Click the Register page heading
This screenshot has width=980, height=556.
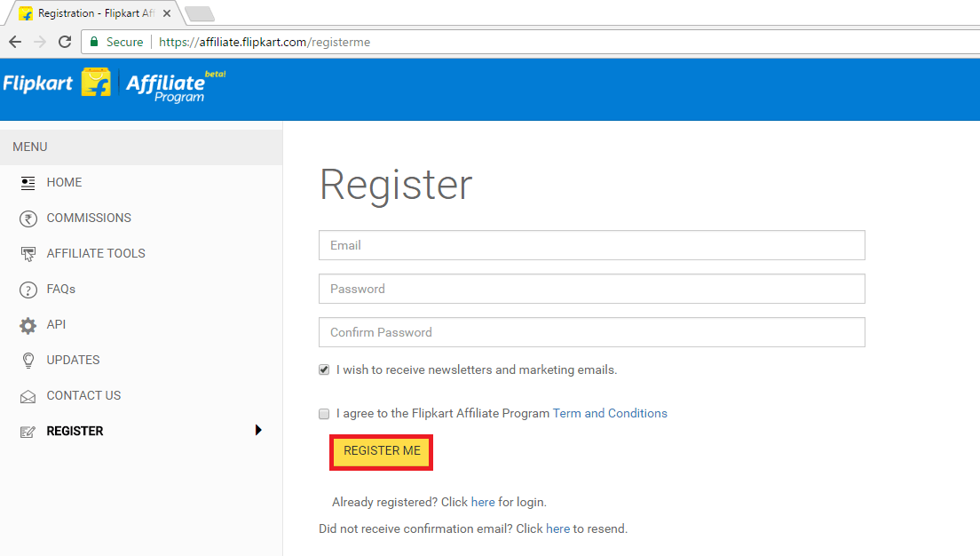tap(396, 185)
